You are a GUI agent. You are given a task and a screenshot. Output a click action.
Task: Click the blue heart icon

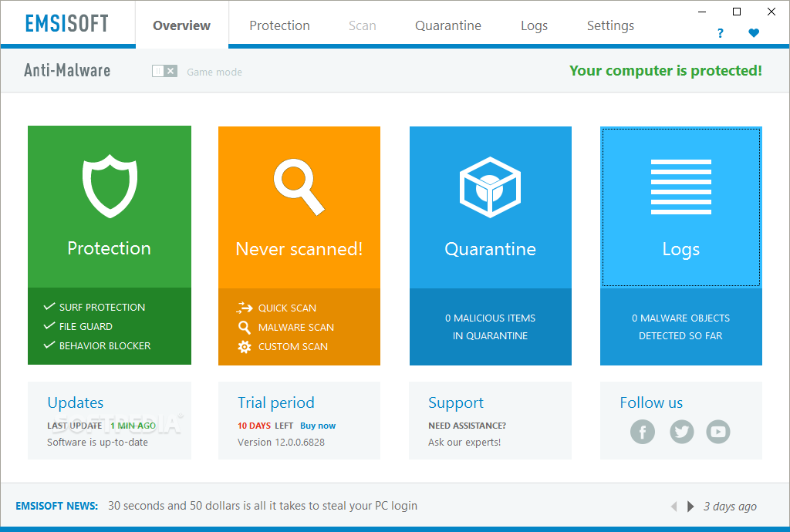click(x=754, y=33)
